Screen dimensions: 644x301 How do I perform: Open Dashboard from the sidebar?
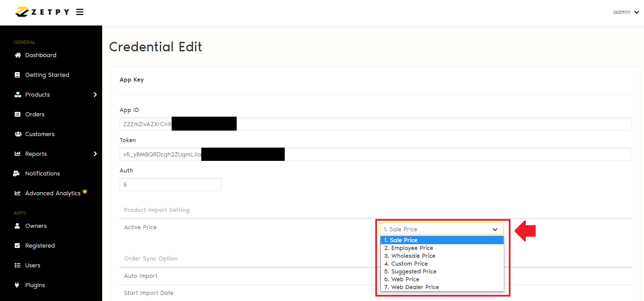click(41, 55)
